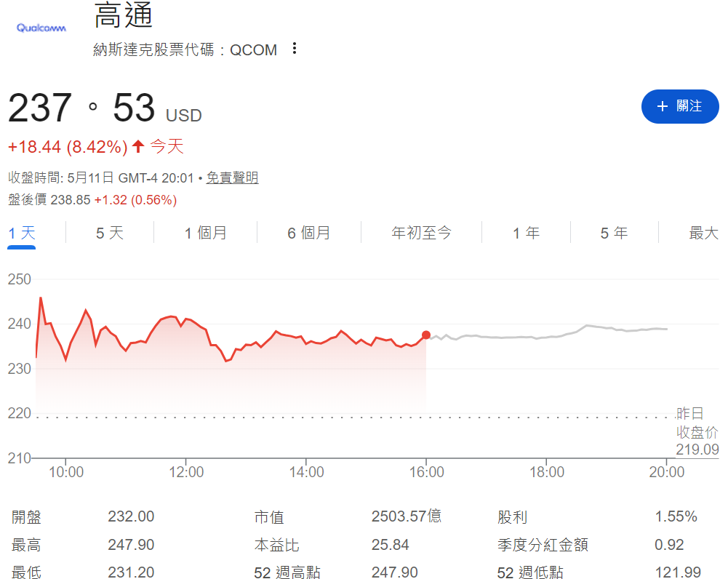This screenshot has width=728, height=579.
Task: Click the 最低 value 231.20
Action: click(131, 572)
